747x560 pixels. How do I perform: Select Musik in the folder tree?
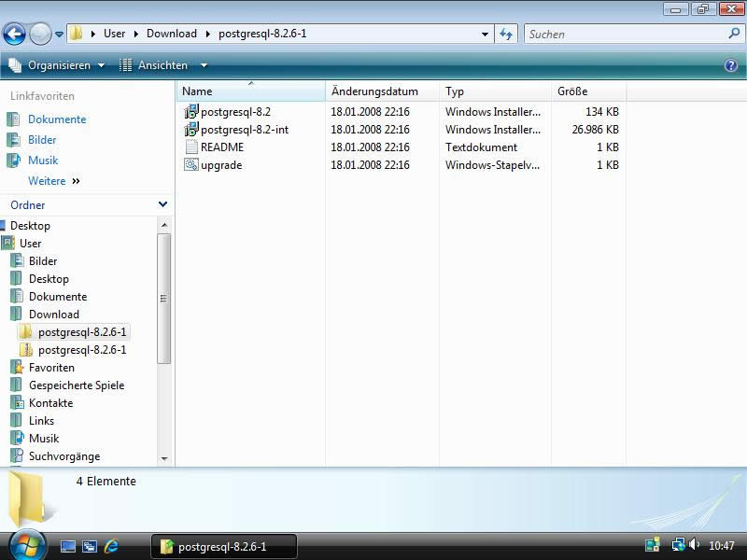pyautogui.click(x=44, y=439)
